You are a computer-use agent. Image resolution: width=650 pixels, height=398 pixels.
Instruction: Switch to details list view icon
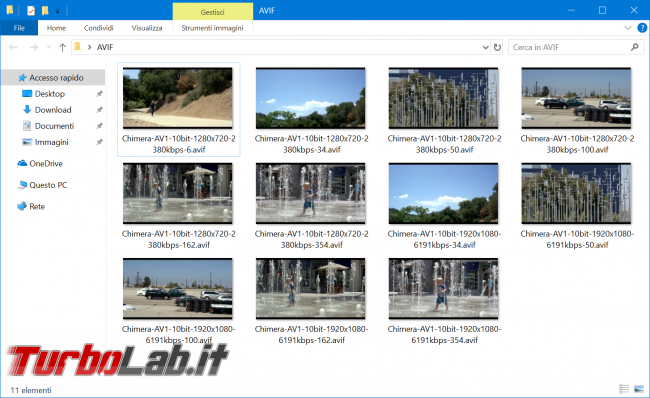624,389
